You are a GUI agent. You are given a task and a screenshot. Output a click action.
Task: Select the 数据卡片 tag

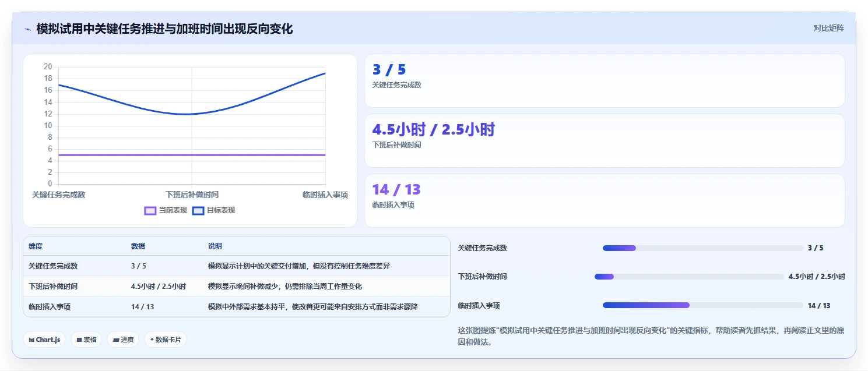pos(166,340)
